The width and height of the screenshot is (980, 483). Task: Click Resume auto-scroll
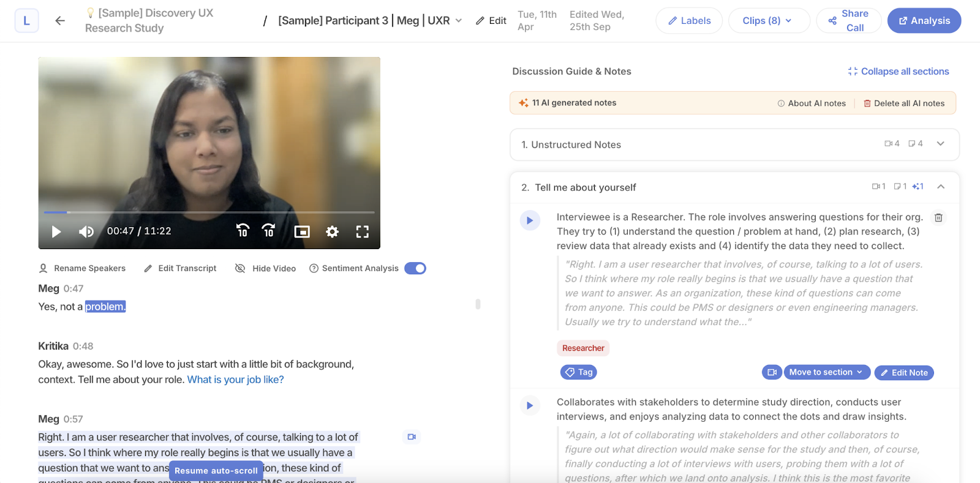[x=216, y=471]
